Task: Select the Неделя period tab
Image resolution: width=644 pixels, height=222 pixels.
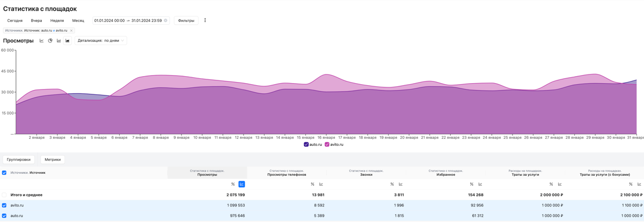Action: point(57,20)
